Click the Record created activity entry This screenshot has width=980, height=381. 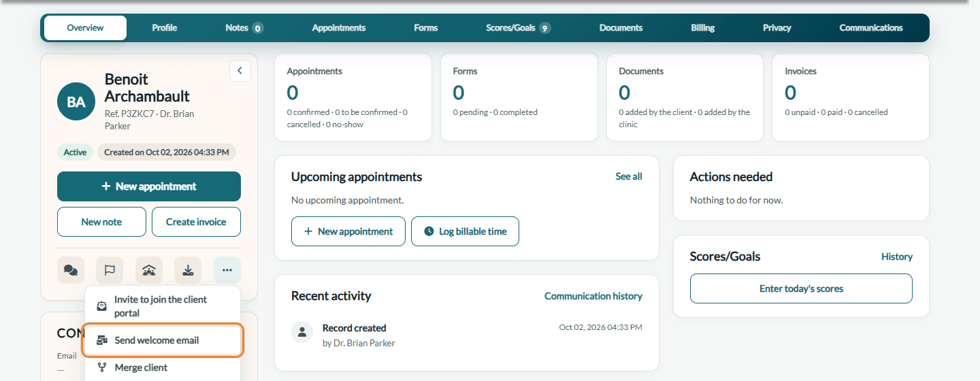click(x=467, y=335)
